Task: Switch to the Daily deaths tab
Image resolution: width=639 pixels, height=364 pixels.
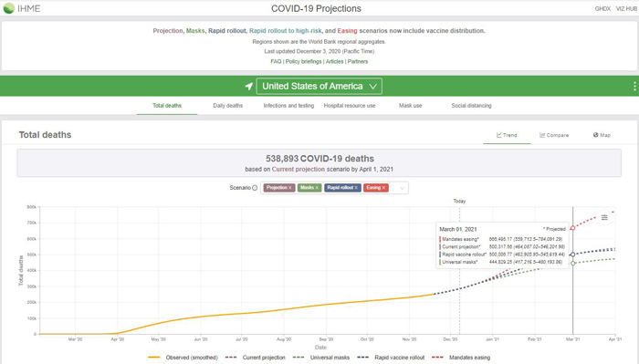Action: tap(228, 106)
